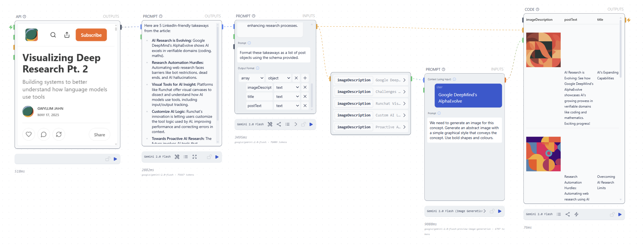Click the Share button in article preview
Screen dimensions: 644x248
pos(99,135)
